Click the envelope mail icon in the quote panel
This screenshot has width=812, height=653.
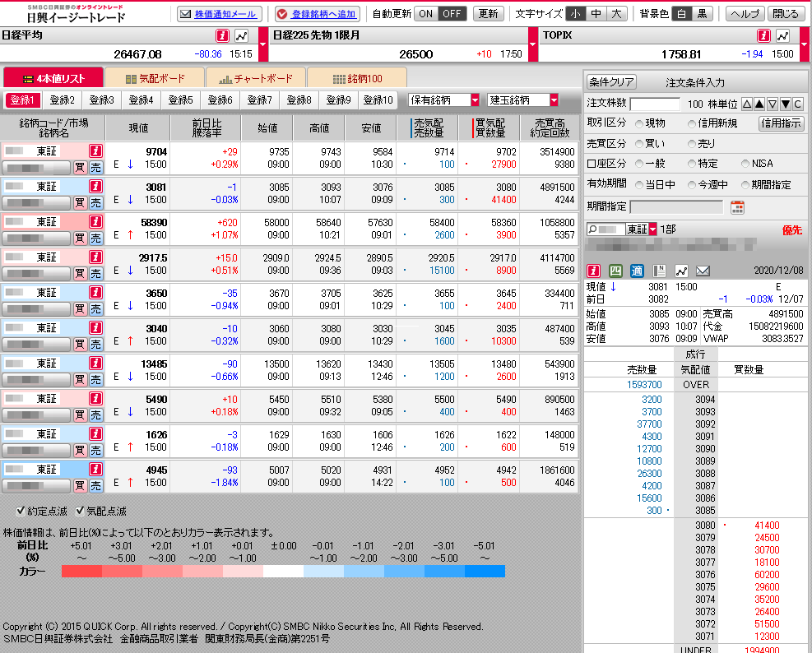[x=703, y=271]
